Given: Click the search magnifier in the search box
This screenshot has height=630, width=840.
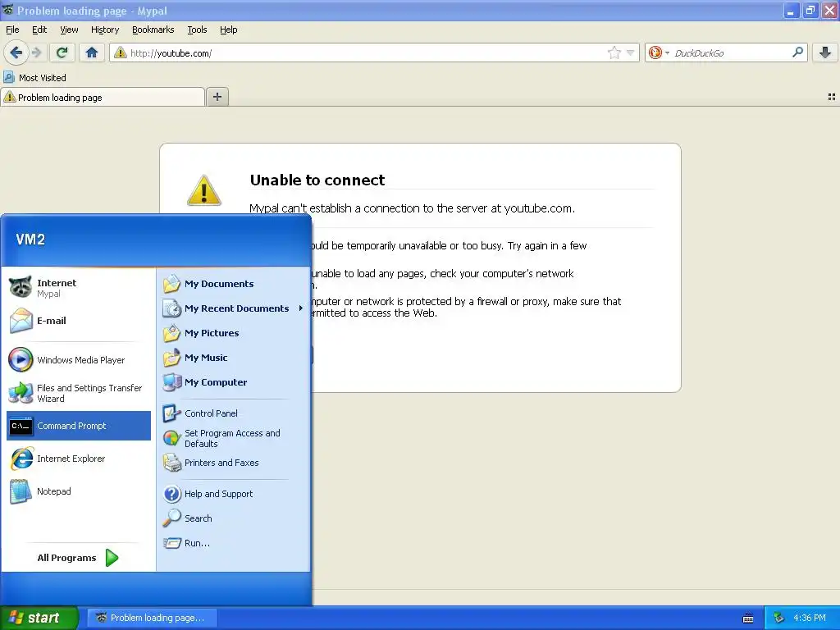Looking at the screenshot, I should pos(797,52).
